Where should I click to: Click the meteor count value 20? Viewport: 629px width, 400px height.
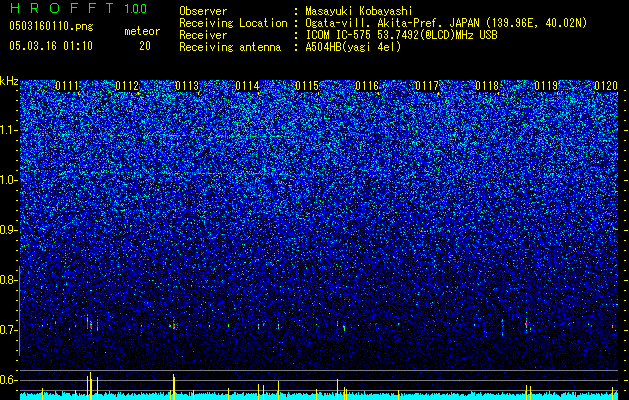coord(145,46)
